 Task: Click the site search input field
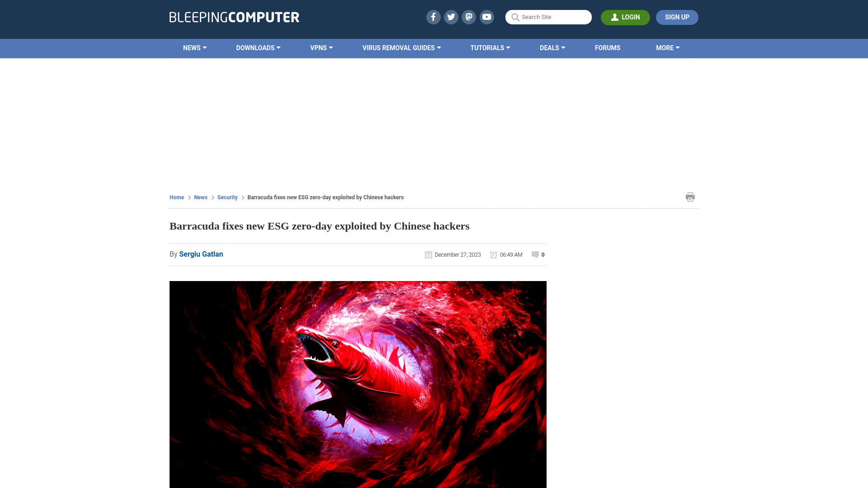[x=548, y=17]
